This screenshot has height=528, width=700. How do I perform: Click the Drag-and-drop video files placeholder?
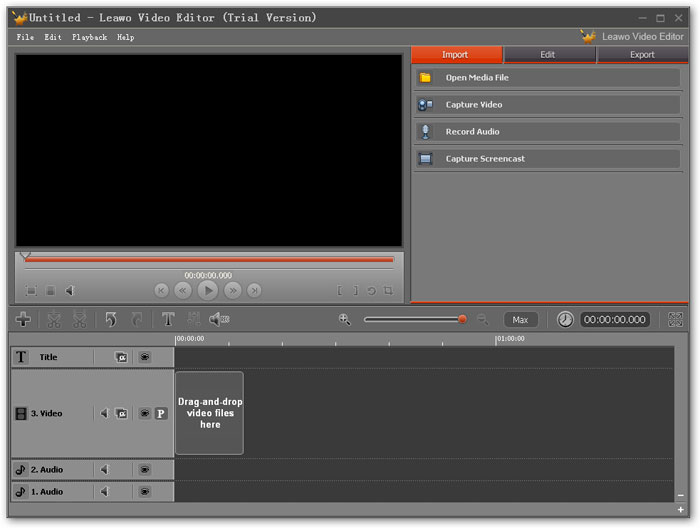[x=209, y=413]
